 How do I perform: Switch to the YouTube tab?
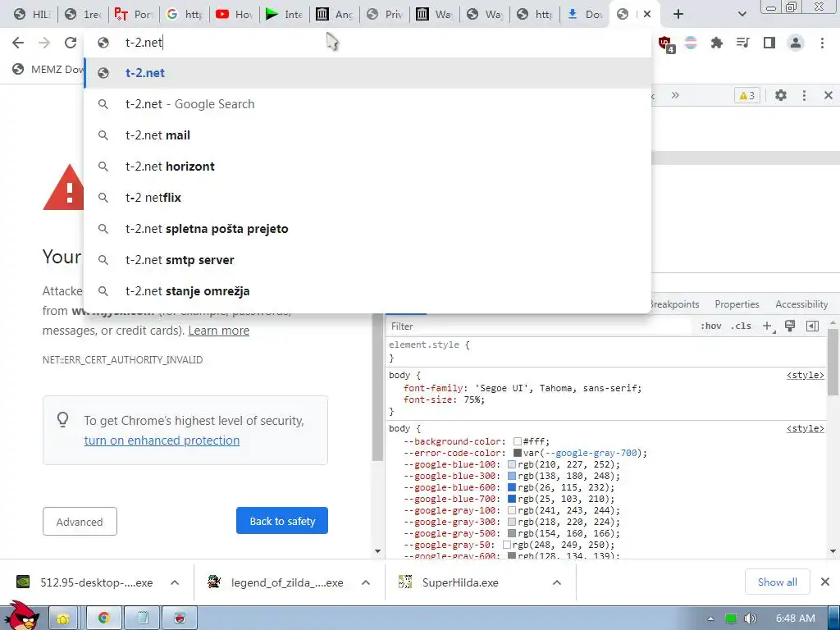234,14
